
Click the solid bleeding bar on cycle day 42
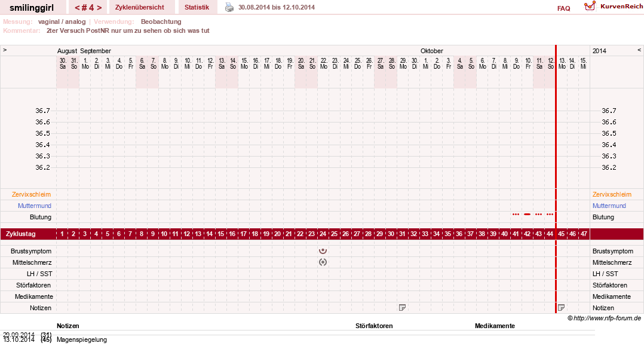[x=528, y=215]
